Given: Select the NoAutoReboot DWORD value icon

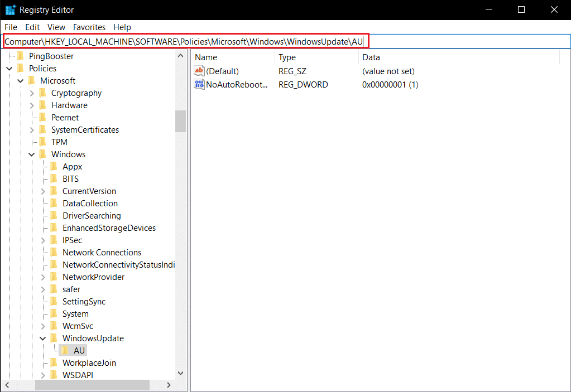Looking at the screenshot, I should pos(199,84).
